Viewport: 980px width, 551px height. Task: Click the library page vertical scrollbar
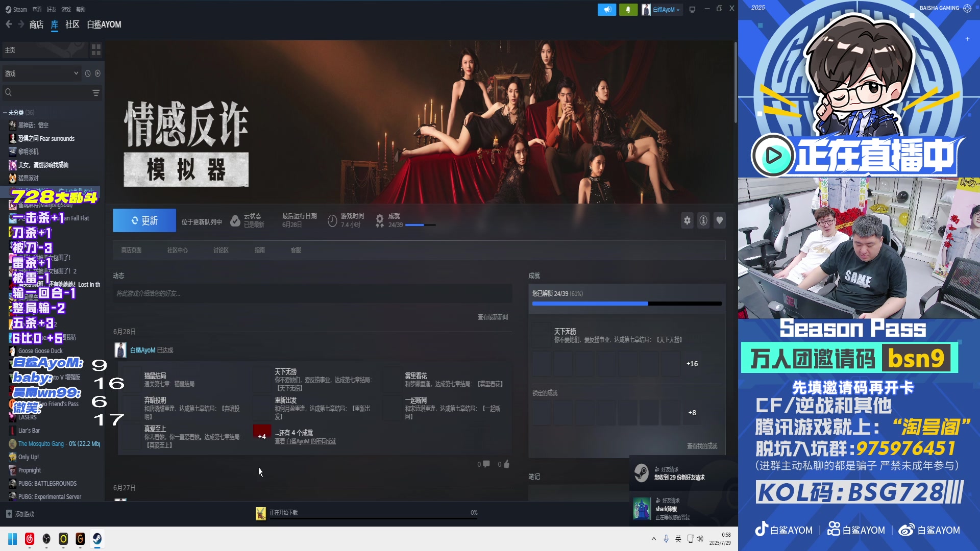(x=736, y=82)
